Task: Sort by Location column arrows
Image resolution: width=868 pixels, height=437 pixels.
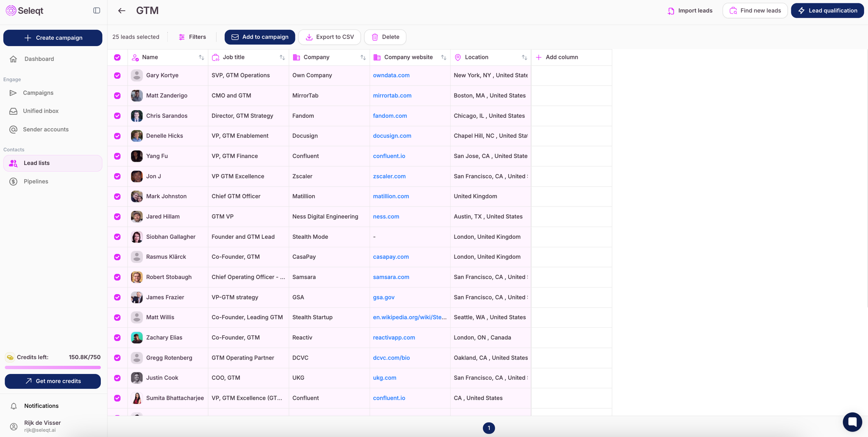Action: pos(524,58)
